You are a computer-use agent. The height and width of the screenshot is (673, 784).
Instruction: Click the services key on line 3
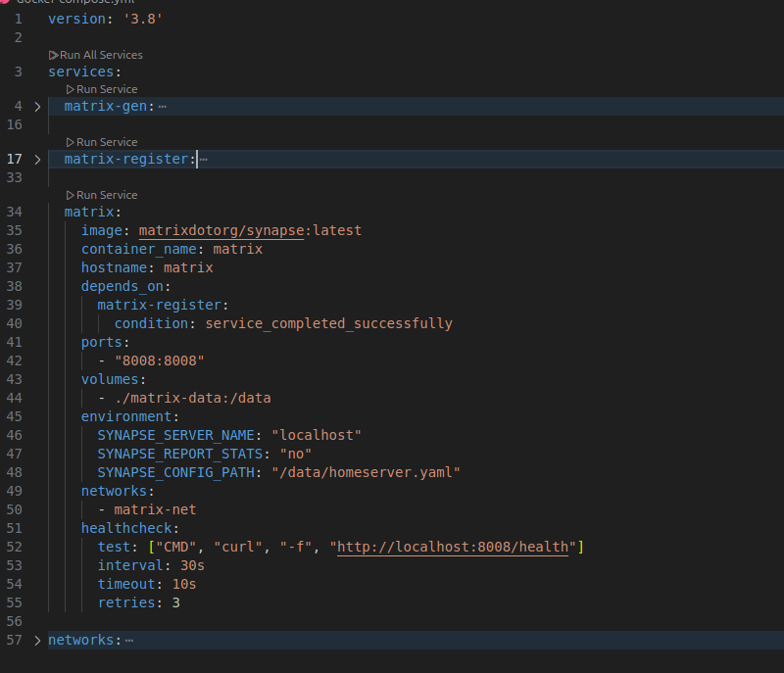(81, 72)
